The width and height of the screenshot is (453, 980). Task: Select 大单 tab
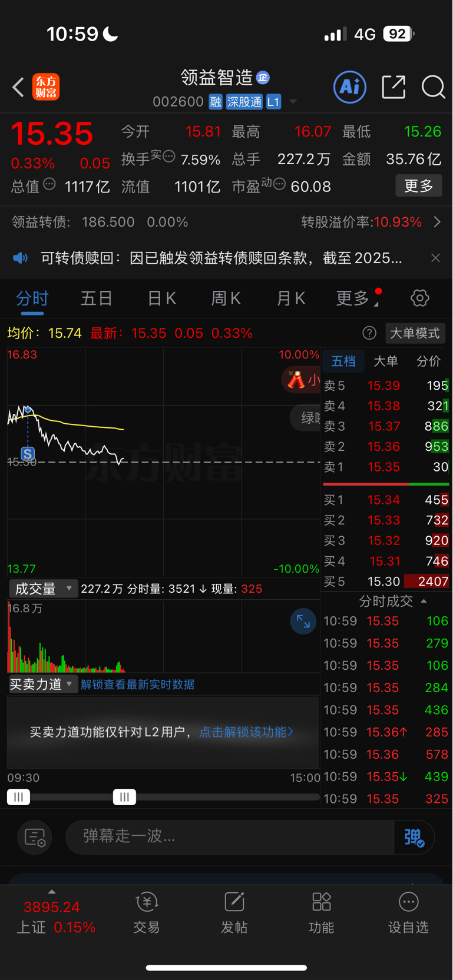[x=386, y=361]
